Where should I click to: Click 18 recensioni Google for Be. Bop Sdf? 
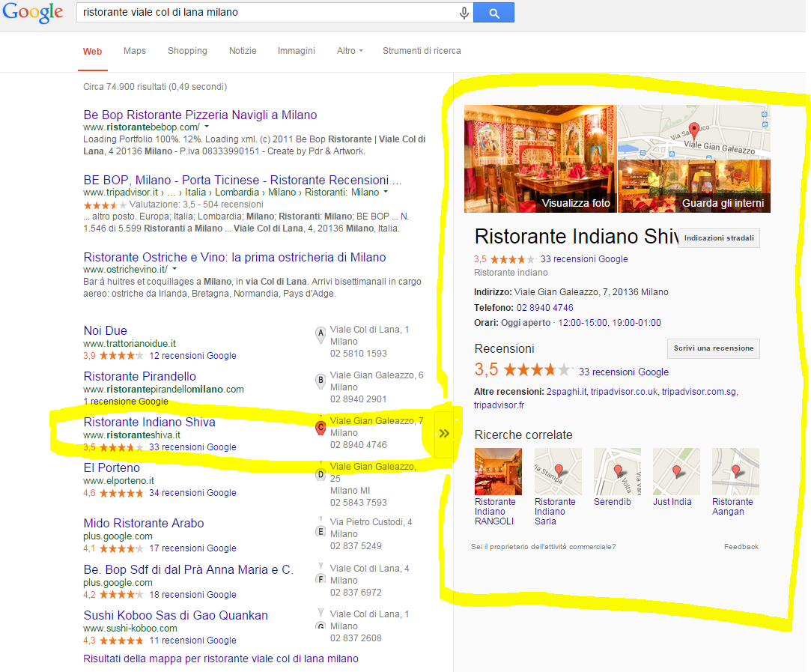[192, 594]
